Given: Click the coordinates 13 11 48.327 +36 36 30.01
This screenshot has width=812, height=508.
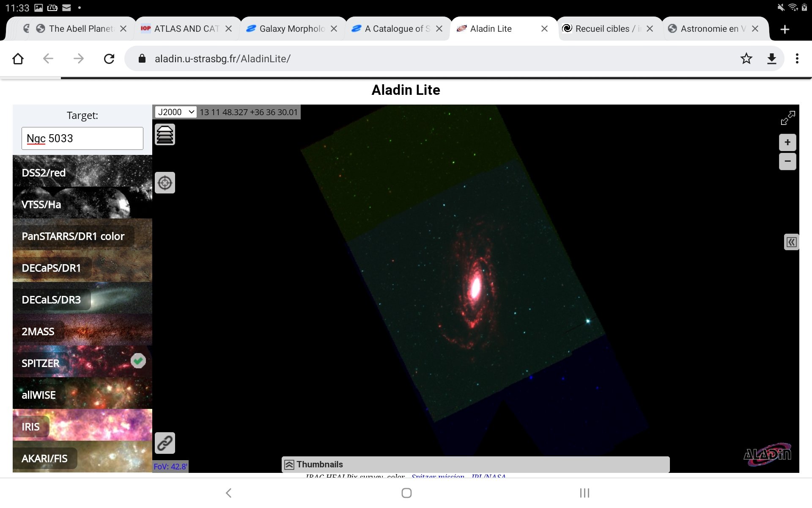Looking at the screenshot, I should 249,112.
